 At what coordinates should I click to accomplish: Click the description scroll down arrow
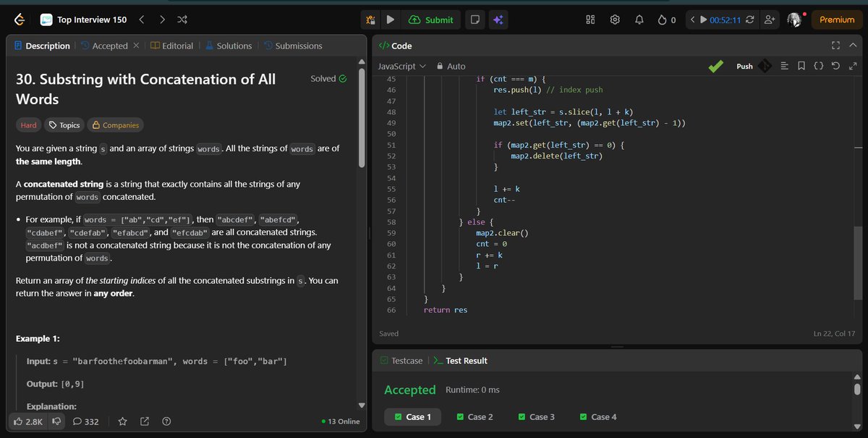(362, 405)
